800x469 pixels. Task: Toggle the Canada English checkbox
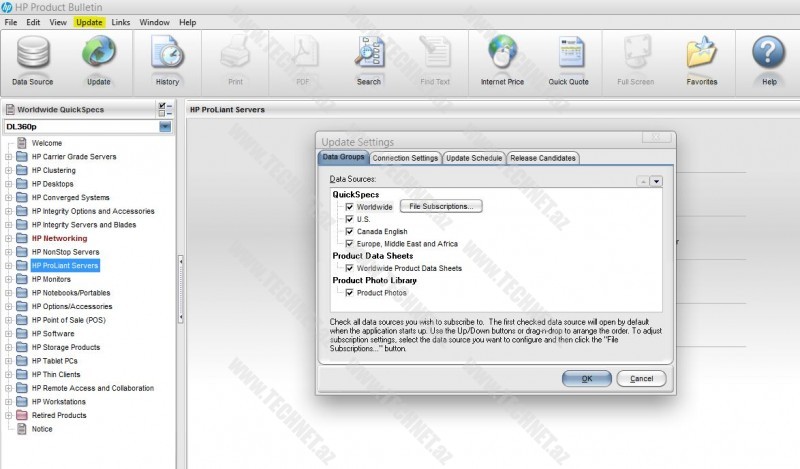pos(350,231)
